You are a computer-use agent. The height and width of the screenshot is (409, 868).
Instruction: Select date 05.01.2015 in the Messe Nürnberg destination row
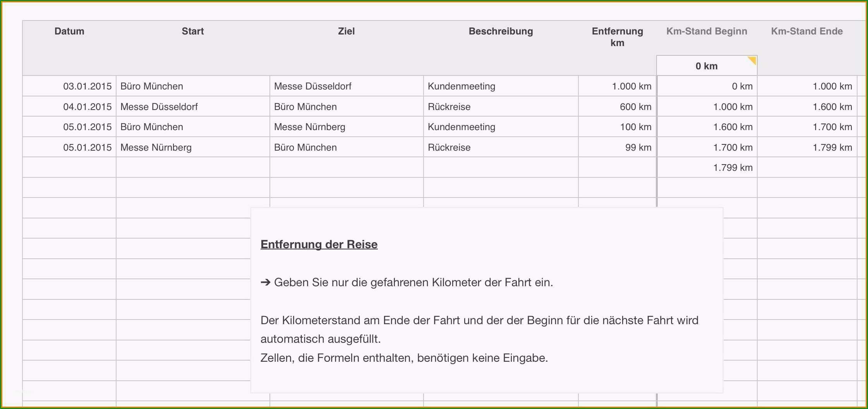tap(69, 127)
